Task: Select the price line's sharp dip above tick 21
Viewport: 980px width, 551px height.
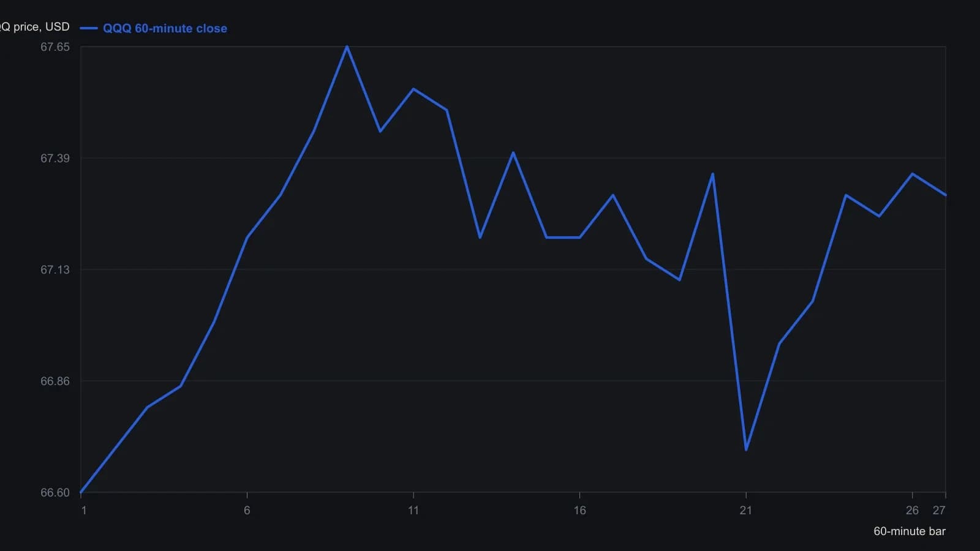Action: coord(746,450)
